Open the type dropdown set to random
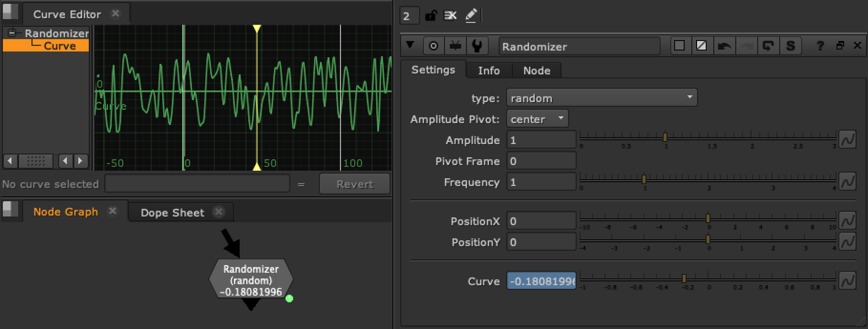The width and height of the screenshot is (868, 329). coord(601,98)
